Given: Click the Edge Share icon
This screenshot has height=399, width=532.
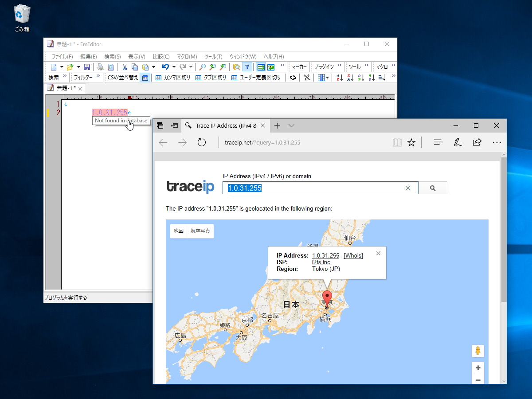Looking at the screenshot, I should pyautogui.click(x=477, y=142).
